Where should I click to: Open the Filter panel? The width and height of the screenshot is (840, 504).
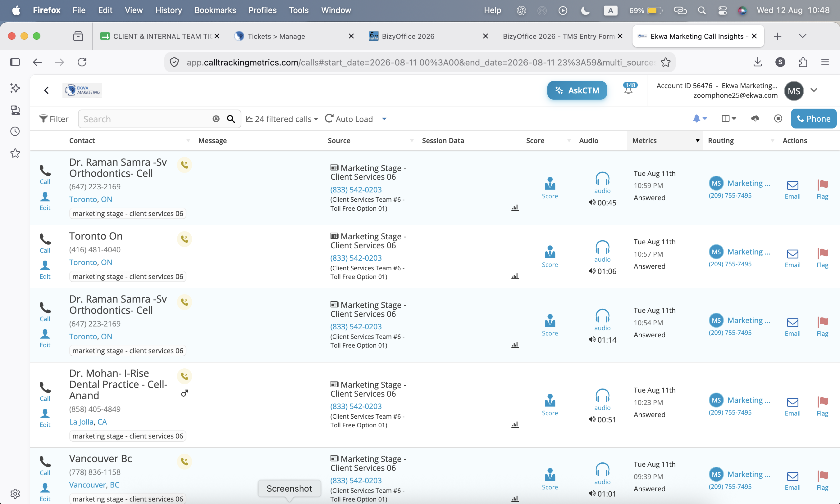tap(54, 119)
